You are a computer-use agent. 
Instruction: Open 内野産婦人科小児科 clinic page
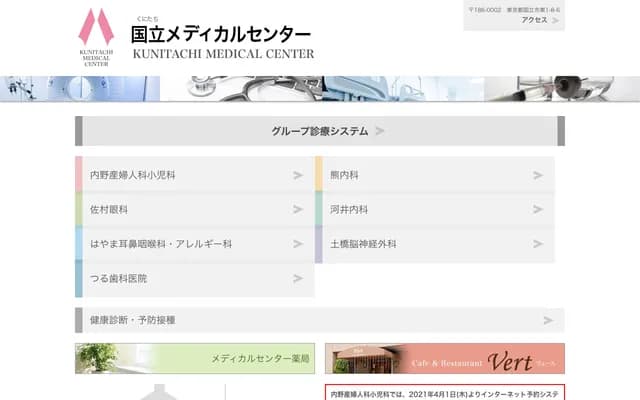coord(133,175)
